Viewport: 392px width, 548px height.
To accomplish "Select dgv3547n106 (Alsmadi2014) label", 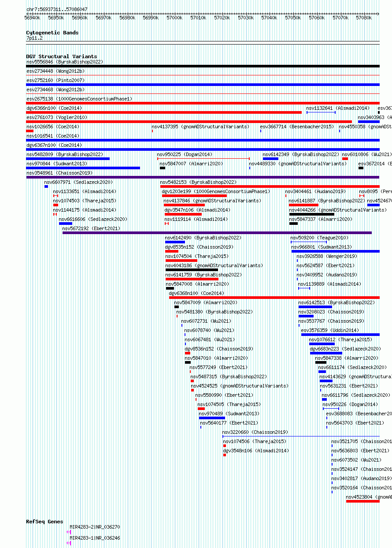I will tap(197, 210).
